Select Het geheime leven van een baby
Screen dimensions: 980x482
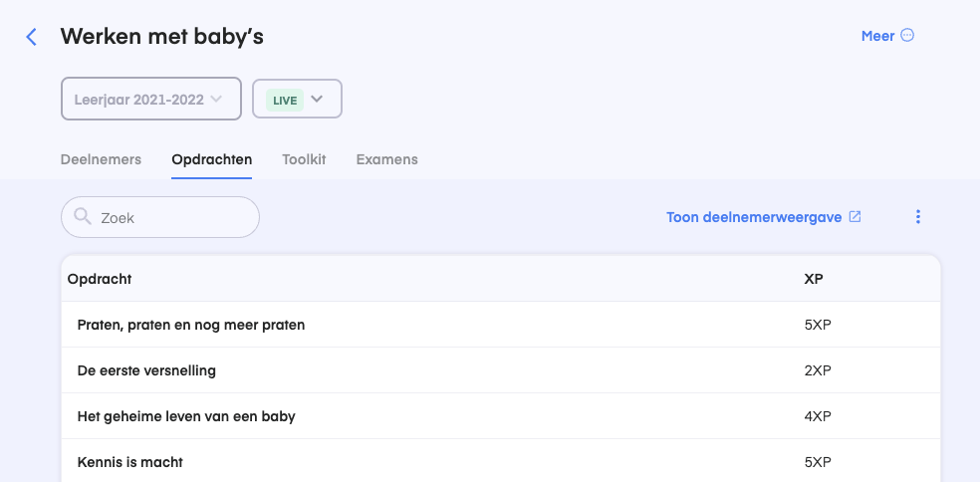[186, 416]
